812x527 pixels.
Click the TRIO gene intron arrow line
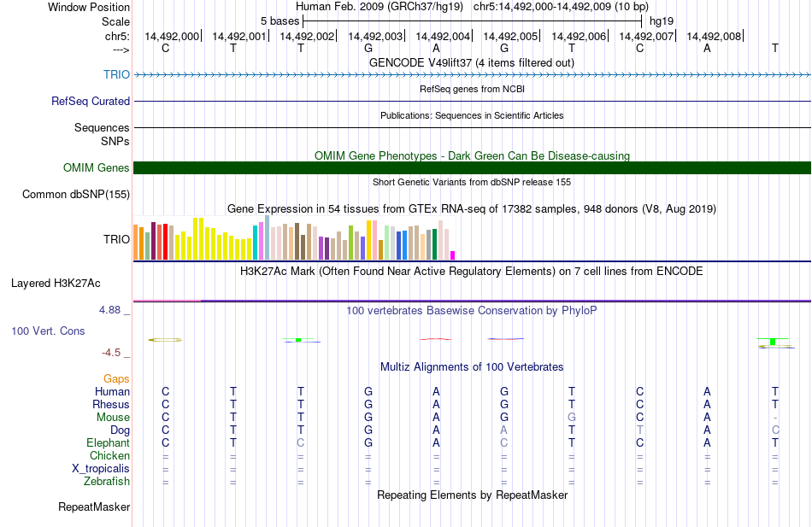472,75
